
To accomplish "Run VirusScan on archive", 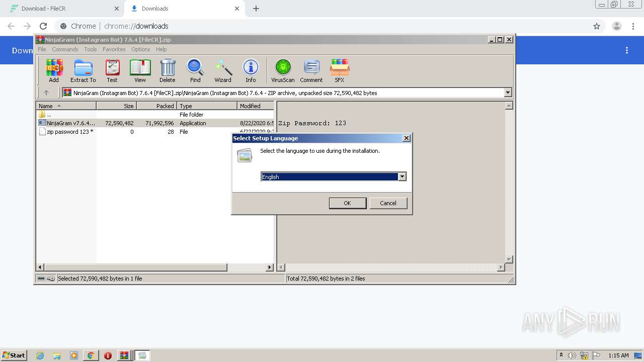I will 283,70.
